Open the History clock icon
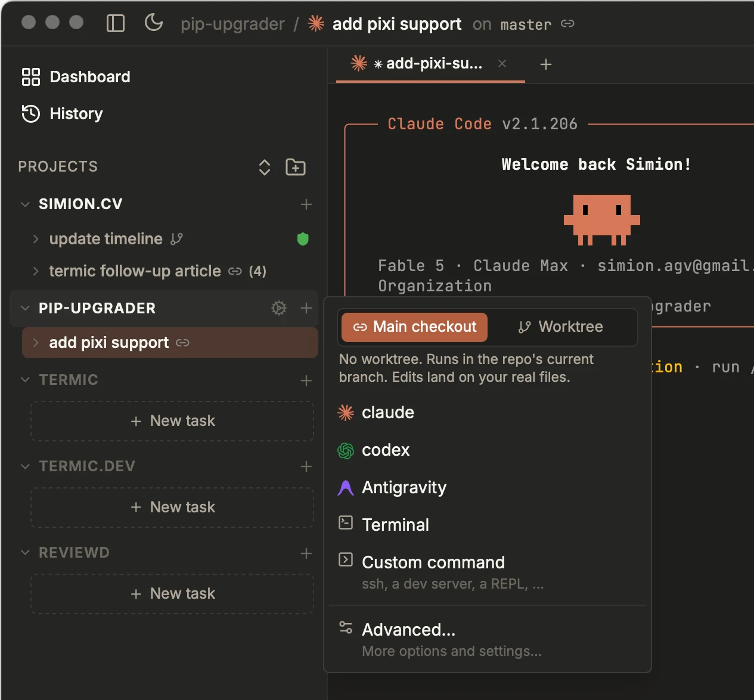This screenshot has height=700, width=754. (31, 114)
